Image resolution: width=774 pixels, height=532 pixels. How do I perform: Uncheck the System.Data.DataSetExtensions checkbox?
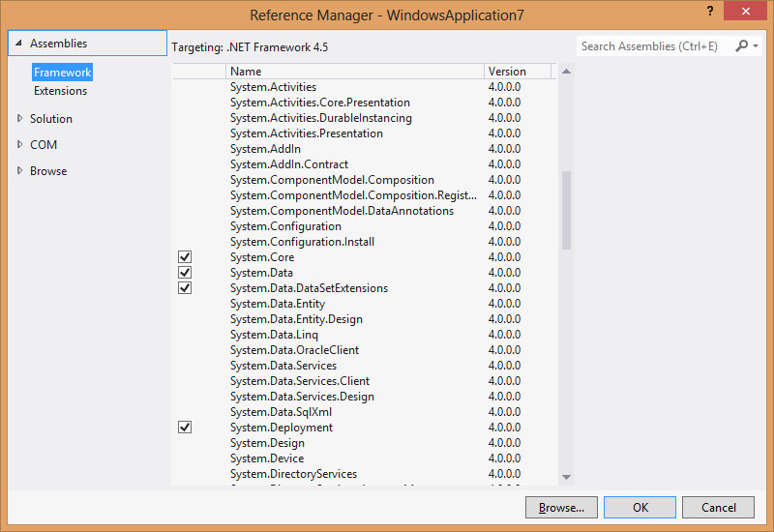pos(185,288)
